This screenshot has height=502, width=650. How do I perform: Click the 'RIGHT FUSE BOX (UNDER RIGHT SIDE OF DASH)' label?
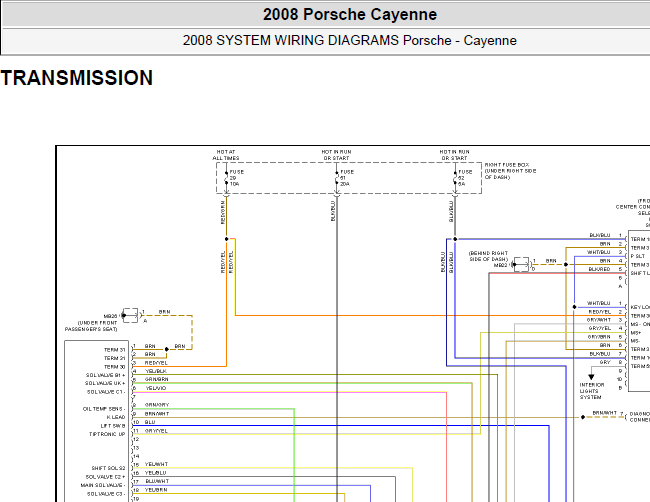click(511, 171)
